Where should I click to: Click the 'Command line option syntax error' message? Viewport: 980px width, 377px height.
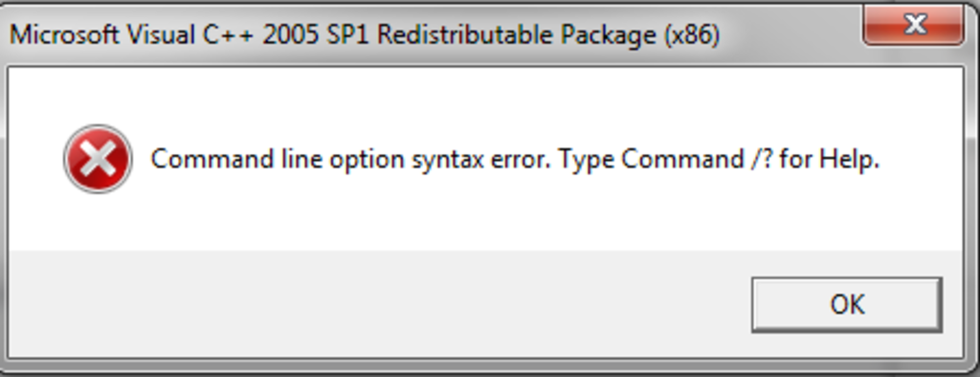(351, 160)
